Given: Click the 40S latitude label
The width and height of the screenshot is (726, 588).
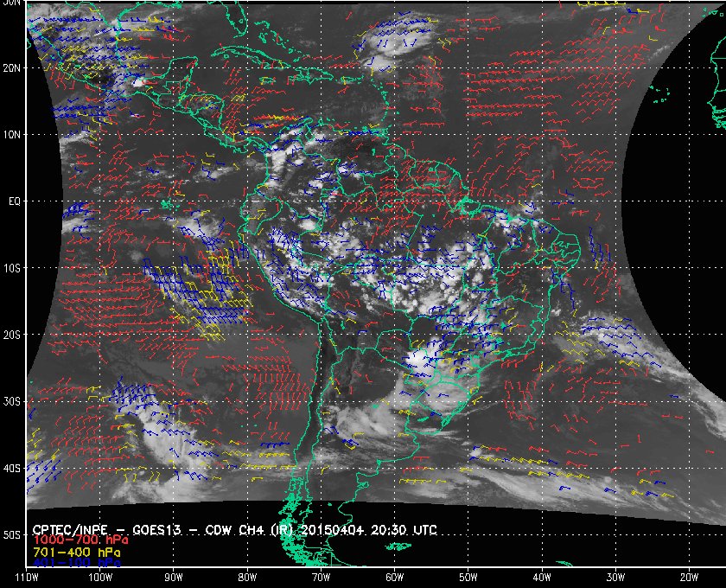Looking at the screenshot, I should (11, 468).
